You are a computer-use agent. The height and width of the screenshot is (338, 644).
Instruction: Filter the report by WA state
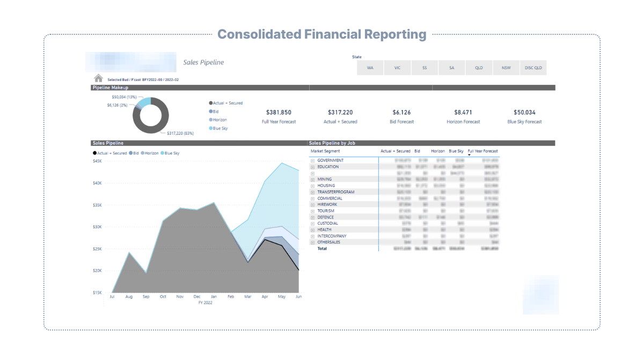click(x=370, y=68)
